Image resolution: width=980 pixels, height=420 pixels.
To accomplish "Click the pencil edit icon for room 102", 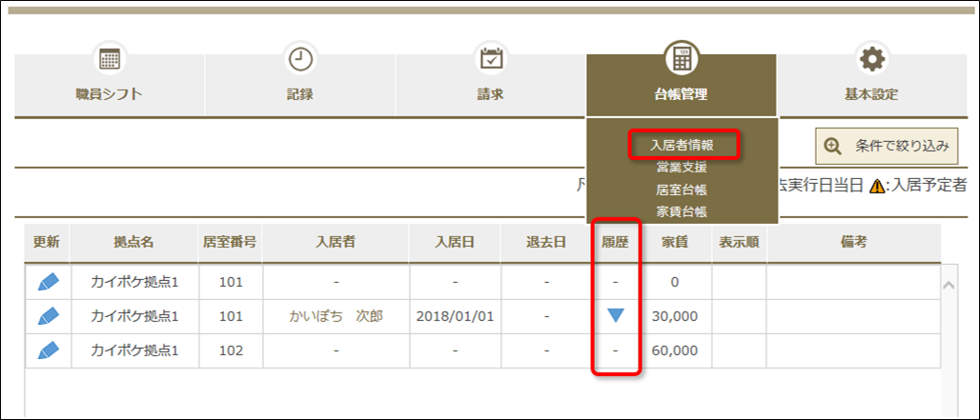I will (48, 350).
